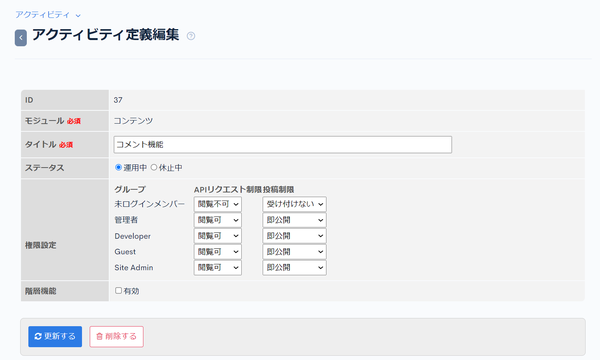Click the 削除する button
Screen dimensions: 600x360
117,337
